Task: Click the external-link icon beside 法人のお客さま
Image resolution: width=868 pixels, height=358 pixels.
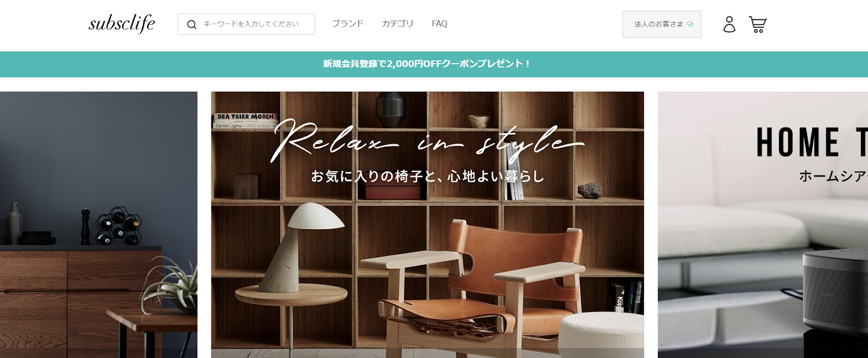Action: [690, 24]
